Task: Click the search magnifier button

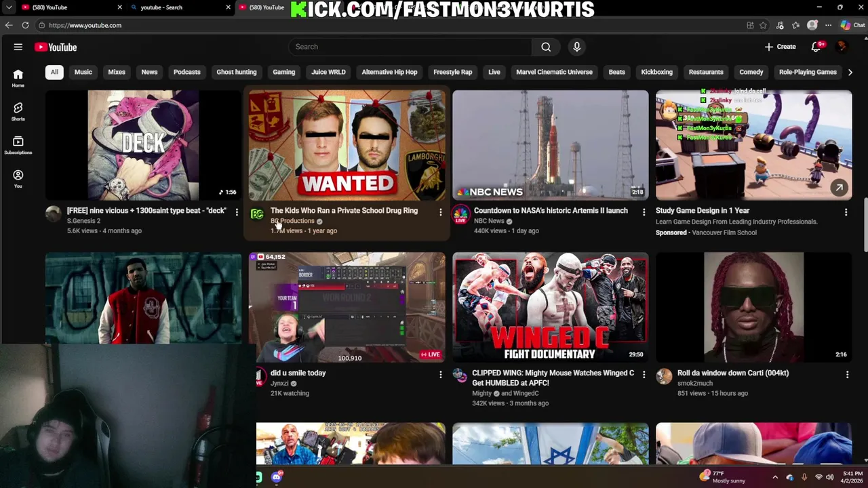Action: click(546, 47)
